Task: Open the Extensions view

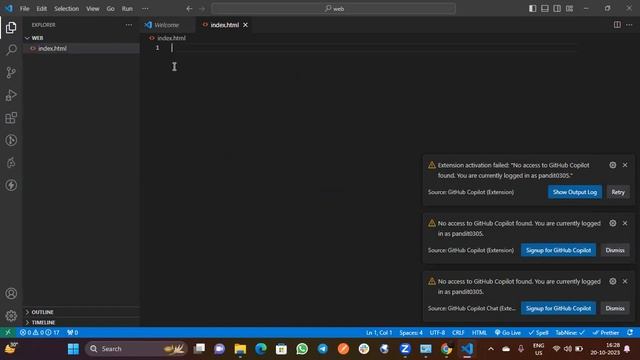Action: tap(11, 118)
